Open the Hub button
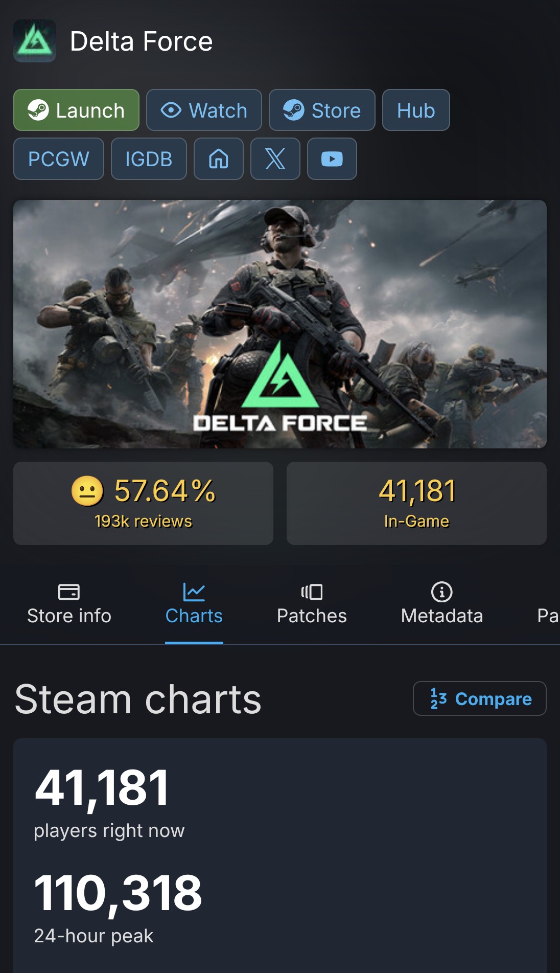Screen dimensions: 560x973 click(416, 110)
